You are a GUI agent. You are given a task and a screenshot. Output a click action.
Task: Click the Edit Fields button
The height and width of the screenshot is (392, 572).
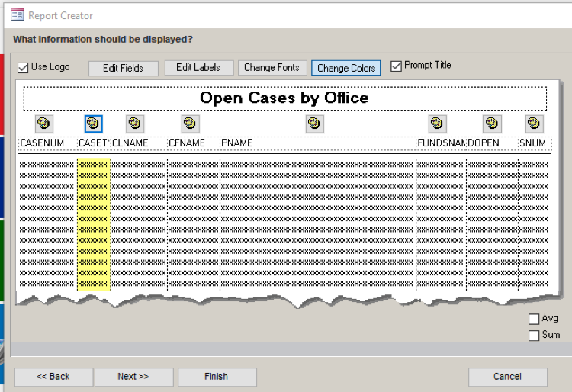point(124,68)
